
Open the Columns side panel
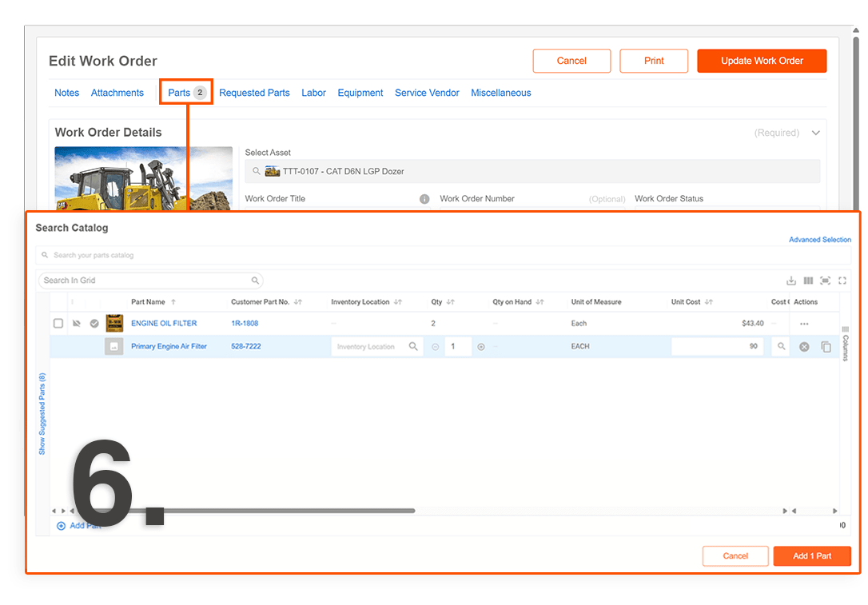(x=846, y=344)
